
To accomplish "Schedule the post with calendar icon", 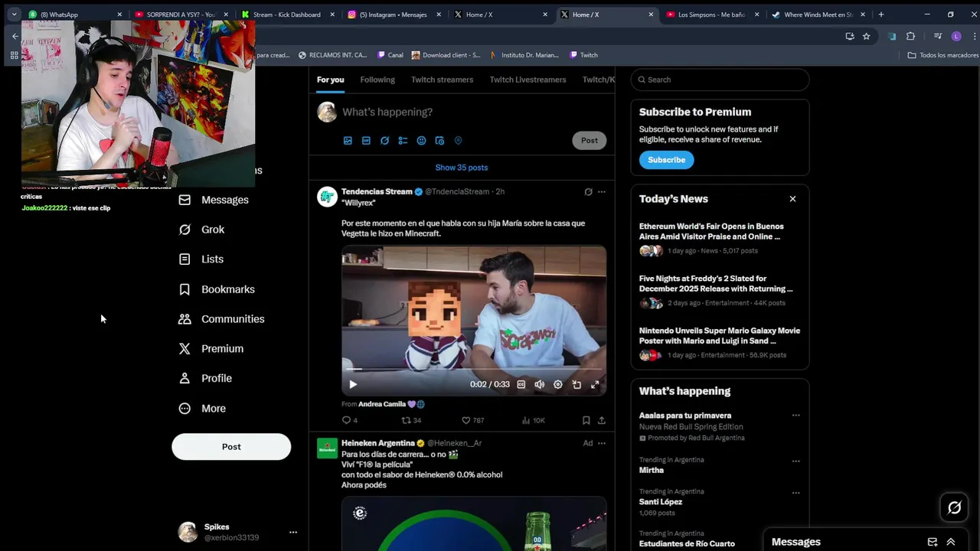I will coord(439,141).
